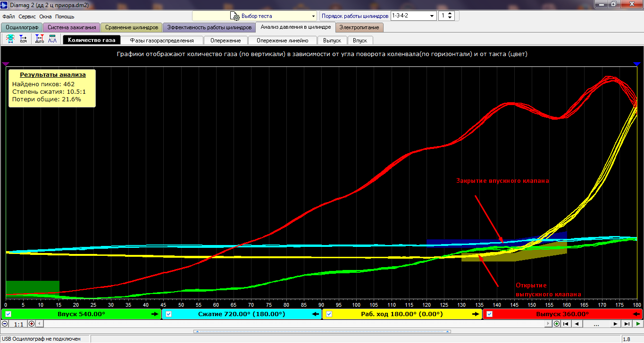This screenshot has height=343, width=644.
Task: Jump to the first frame button
Action: coord(565,324)
